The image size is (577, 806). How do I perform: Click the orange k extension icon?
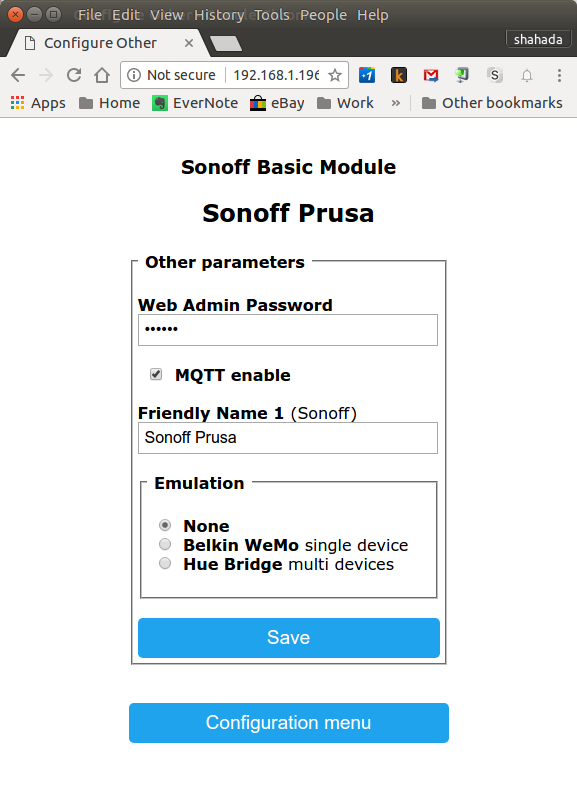[399, 76]
